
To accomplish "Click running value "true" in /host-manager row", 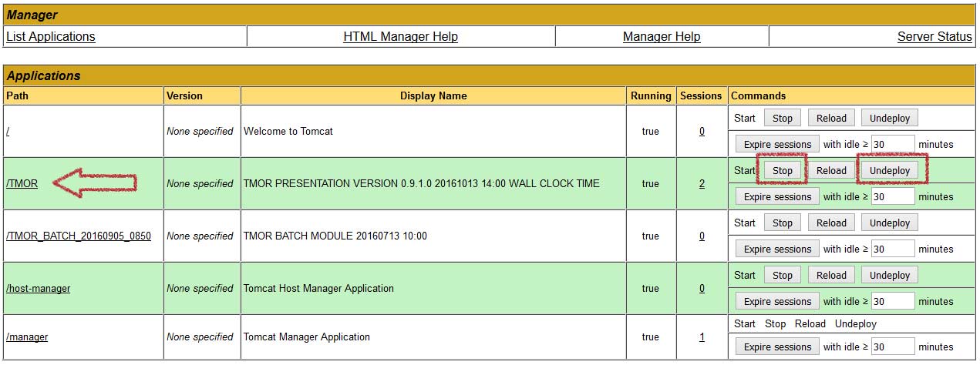I will click(x=651, y=288).
